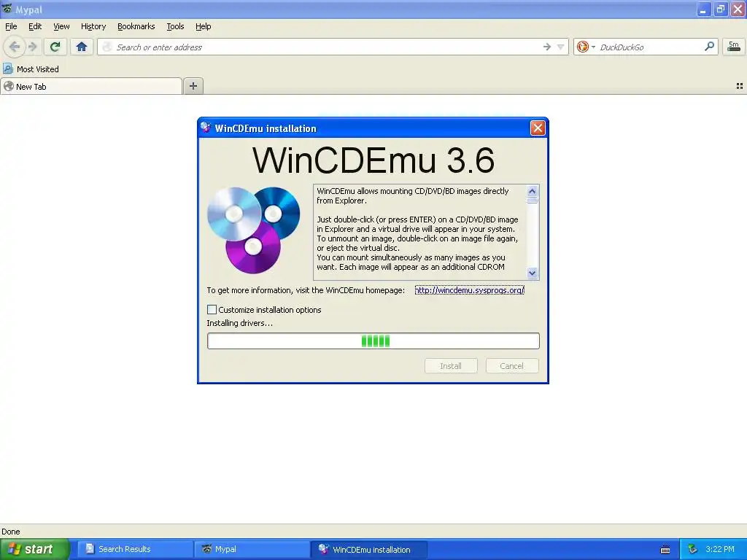Image resolution: width=747 pixels, height=560 pixels.
Task: Click the Installing drivers… status text
Action: click(x=239, y=323)
